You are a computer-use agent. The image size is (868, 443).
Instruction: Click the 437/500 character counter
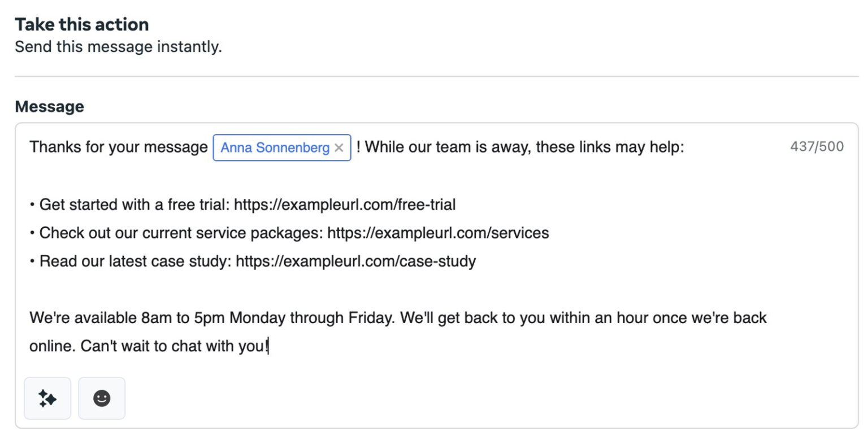(x=817, y=147)
